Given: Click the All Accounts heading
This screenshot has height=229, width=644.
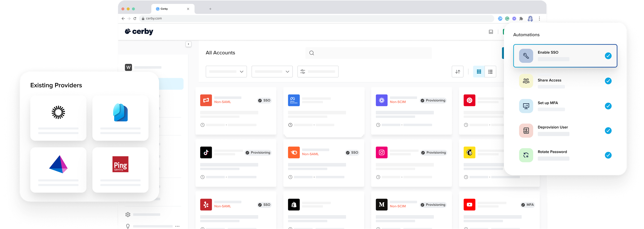Looking at the screenshot, I should pos(220,53).
